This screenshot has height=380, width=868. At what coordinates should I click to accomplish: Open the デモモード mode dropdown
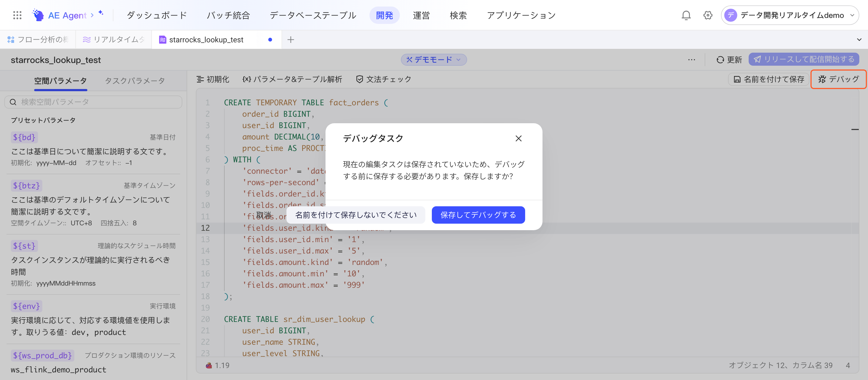tap(433, 60)
